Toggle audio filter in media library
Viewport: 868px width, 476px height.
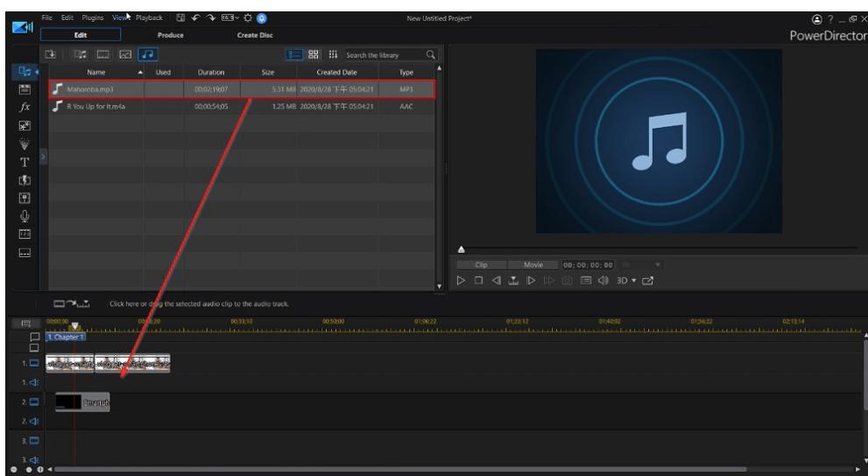(x=148, y=54)
